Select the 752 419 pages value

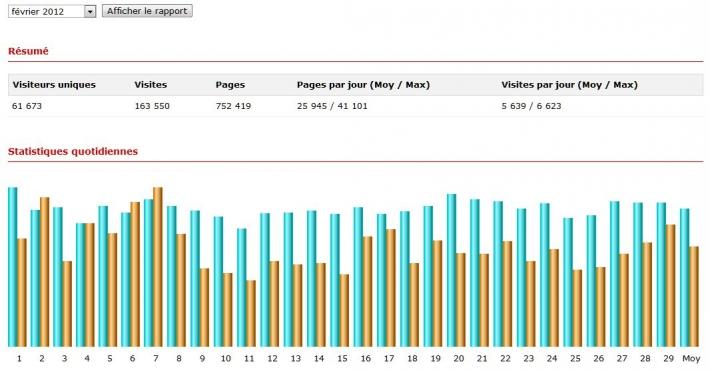(x=233, y=106)
